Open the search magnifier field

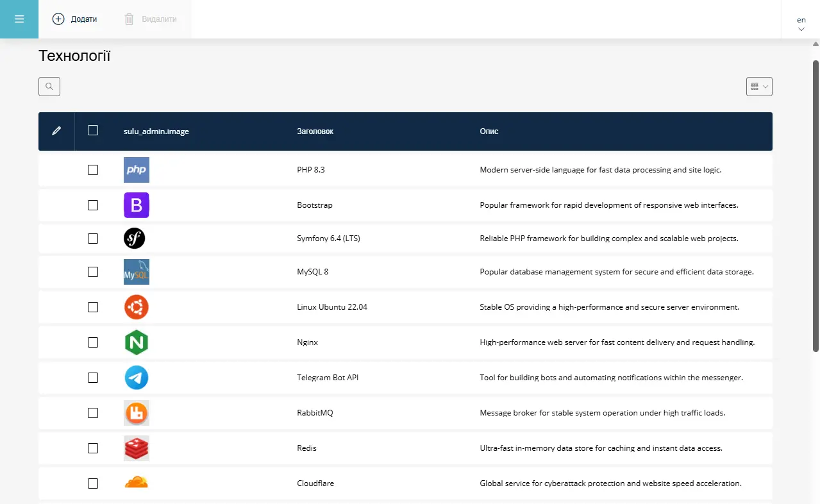(49, 87)
